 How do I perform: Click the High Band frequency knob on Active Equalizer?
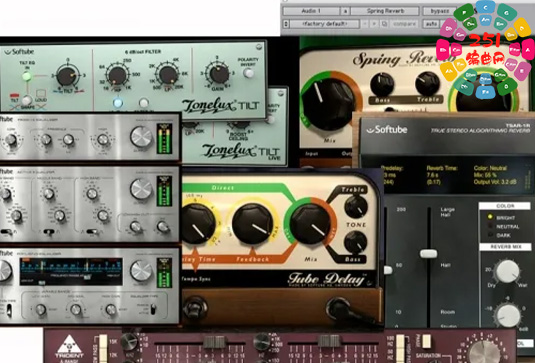tap(103, 215)
